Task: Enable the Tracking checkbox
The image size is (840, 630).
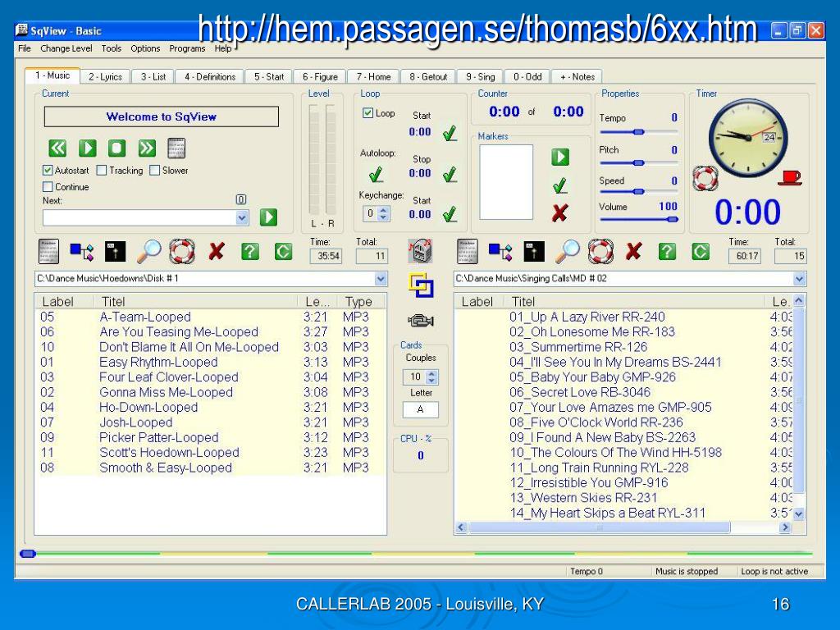Action: click(101, 171)
